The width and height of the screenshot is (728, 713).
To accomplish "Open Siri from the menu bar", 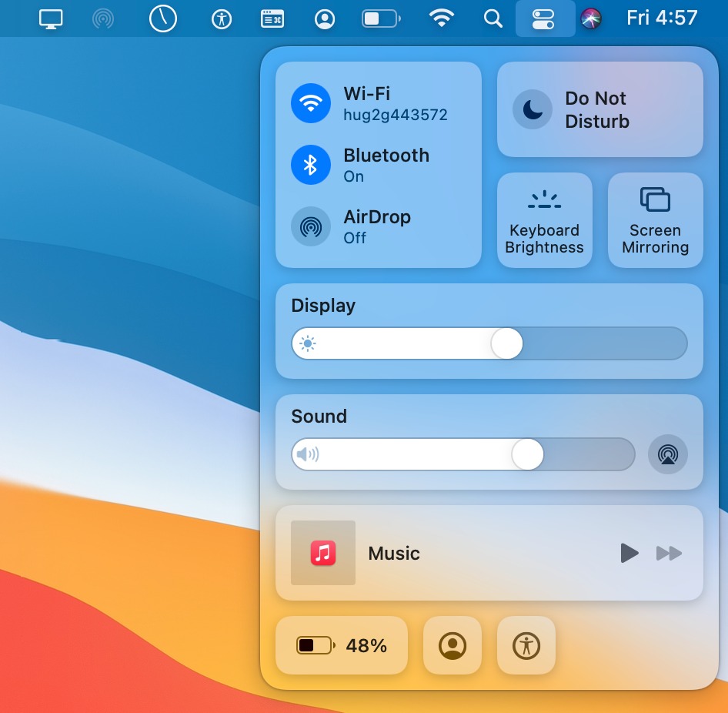I will (590, 18).
